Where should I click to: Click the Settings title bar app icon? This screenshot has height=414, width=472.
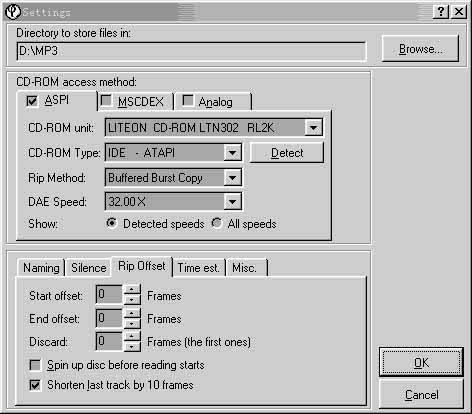[13, 12]
